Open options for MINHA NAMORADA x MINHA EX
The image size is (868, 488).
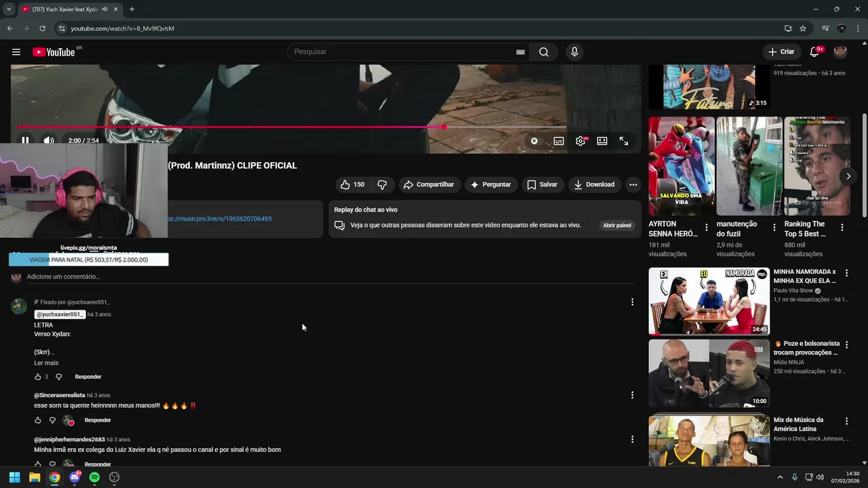[x=846, y=273]
